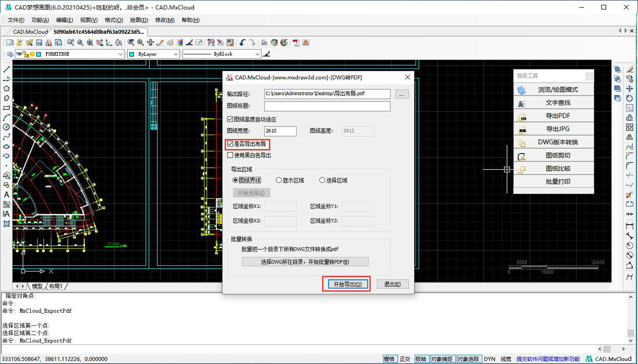Click the New drawing icon
The height and width of the screenshot is (364, 638).
coord(10,43)
